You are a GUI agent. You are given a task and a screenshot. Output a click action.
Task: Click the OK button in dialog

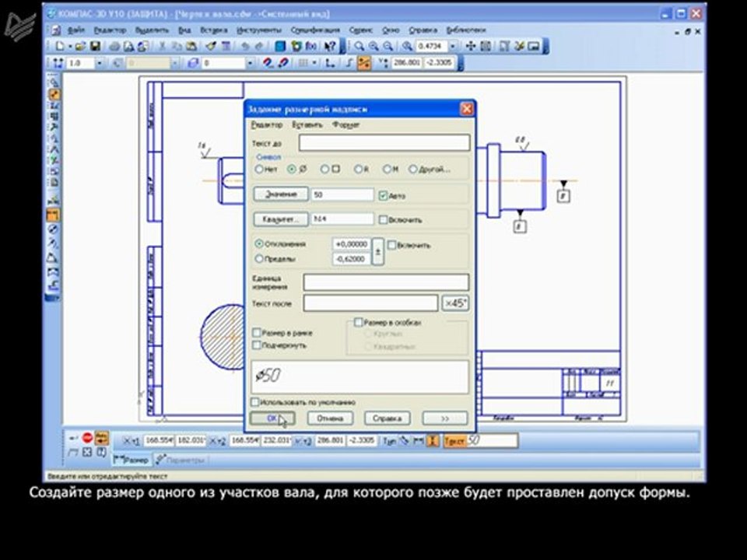[272, 418]
